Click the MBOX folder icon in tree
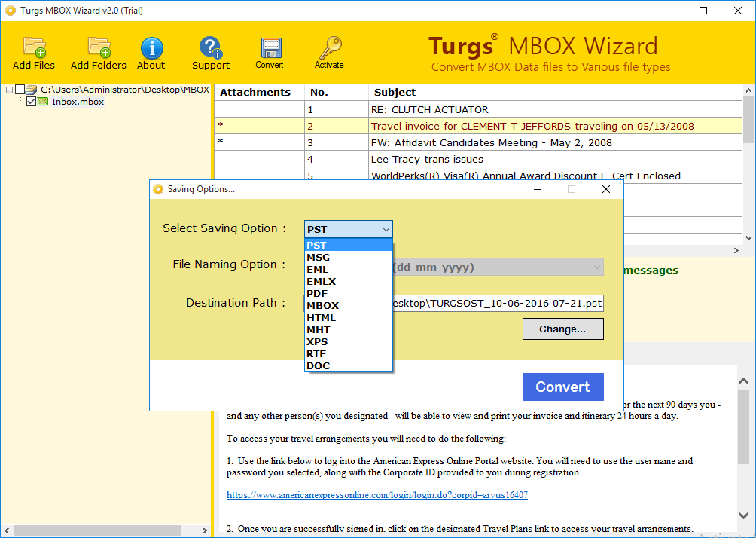 pyautogui.click(x=32, y=89)
